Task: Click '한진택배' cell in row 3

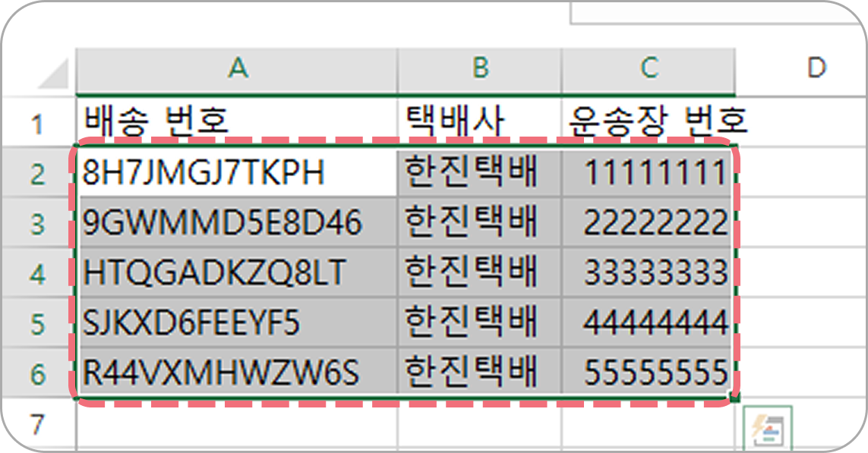Action: (x=479, y=222)
